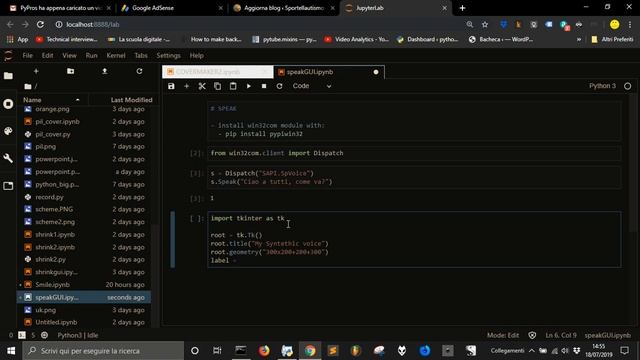This screenshot has width=640, height=360.
Task: Insert a cell below with plus icon
Action: [187, 86]
